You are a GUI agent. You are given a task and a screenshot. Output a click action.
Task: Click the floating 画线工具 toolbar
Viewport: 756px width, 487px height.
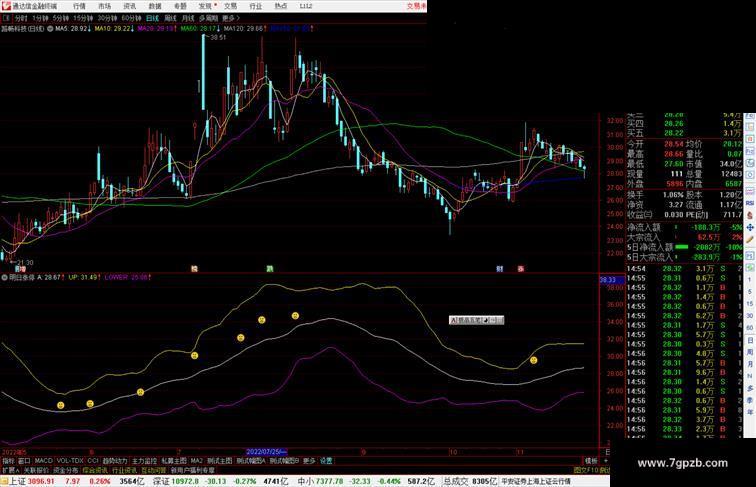click(x=476, y=320)
